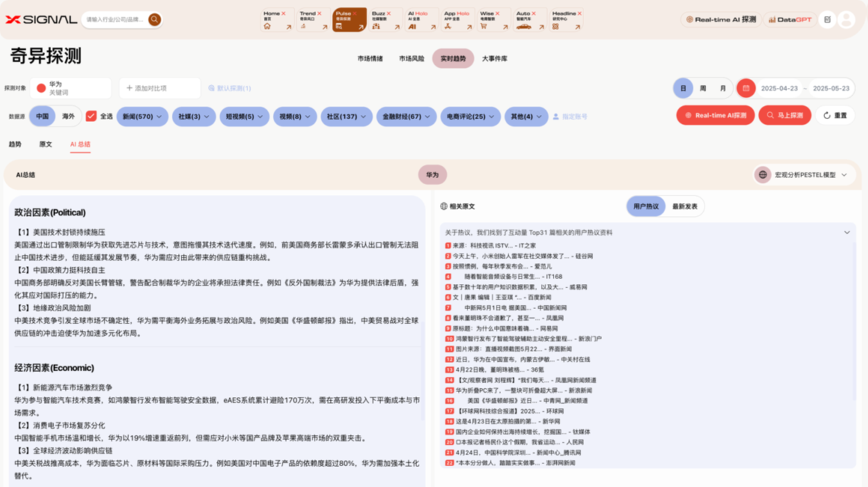Click the 重置 reset button
This screenshot has height=487, width=868.
pyautogui.click(x=835, y=116)
